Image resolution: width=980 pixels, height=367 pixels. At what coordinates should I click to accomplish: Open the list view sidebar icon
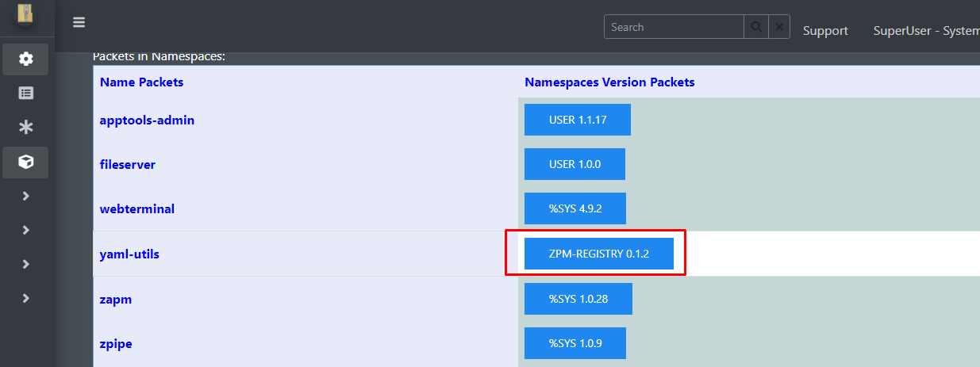26,93
